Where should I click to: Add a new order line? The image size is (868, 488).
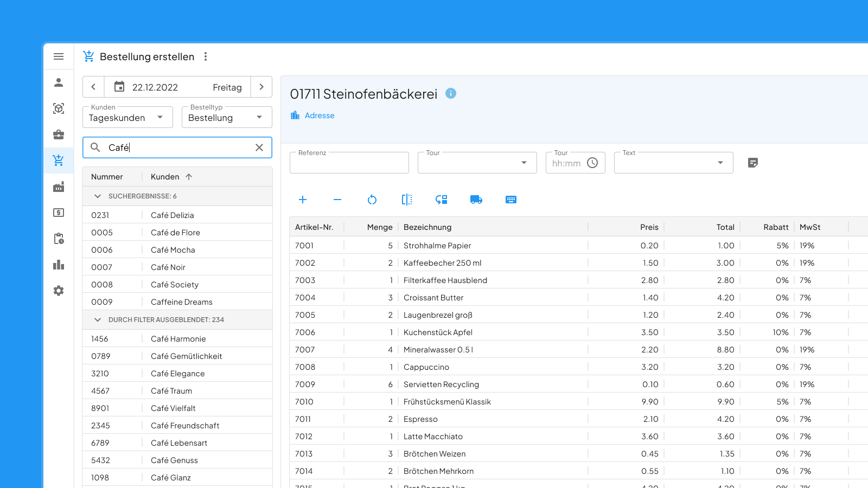tap(303, 200)
